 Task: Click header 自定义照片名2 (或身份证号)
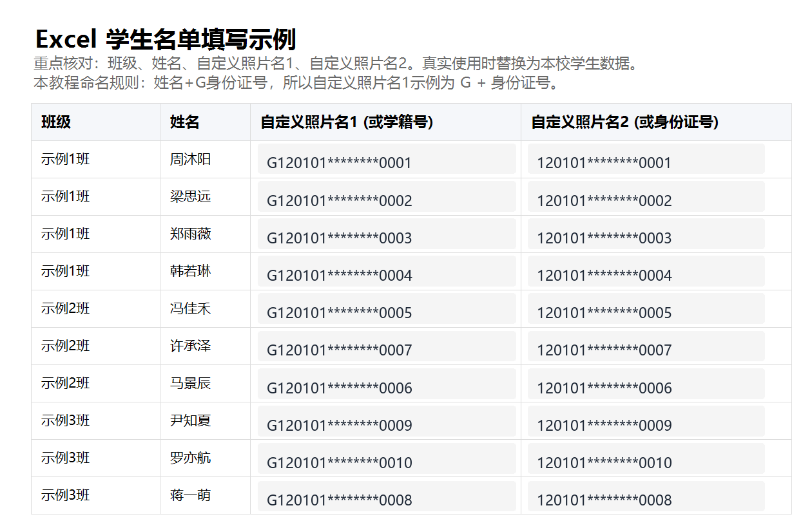(x=656, y=122)
